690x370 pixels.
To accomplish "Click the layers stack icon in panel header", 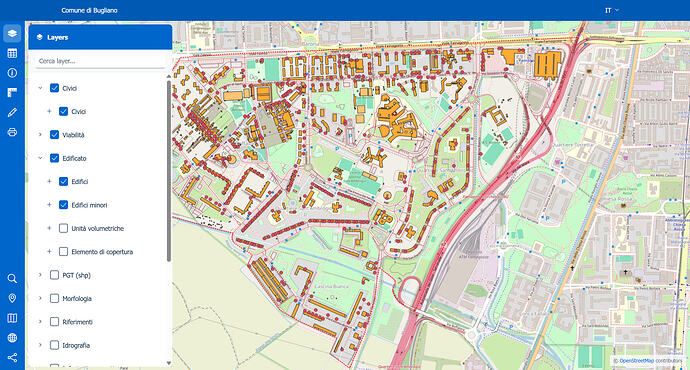I will (40, 37).
